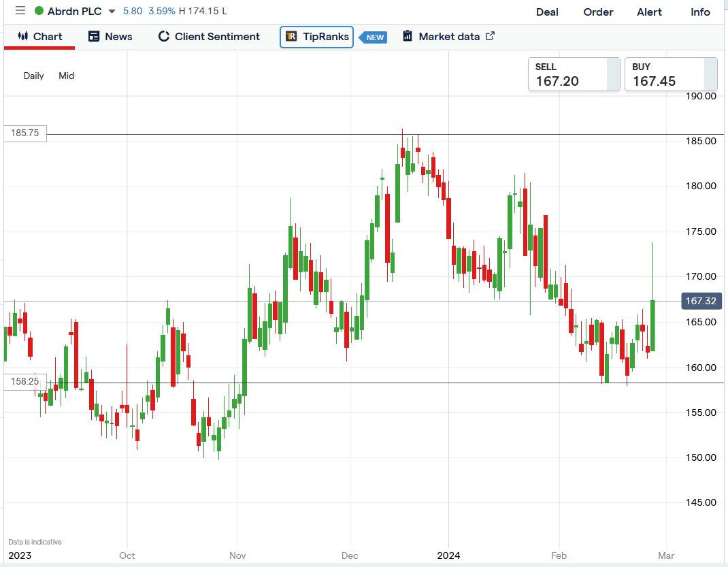Click the BUY 167.45 button
Screen dimensions: 728x567
[671, 74]
